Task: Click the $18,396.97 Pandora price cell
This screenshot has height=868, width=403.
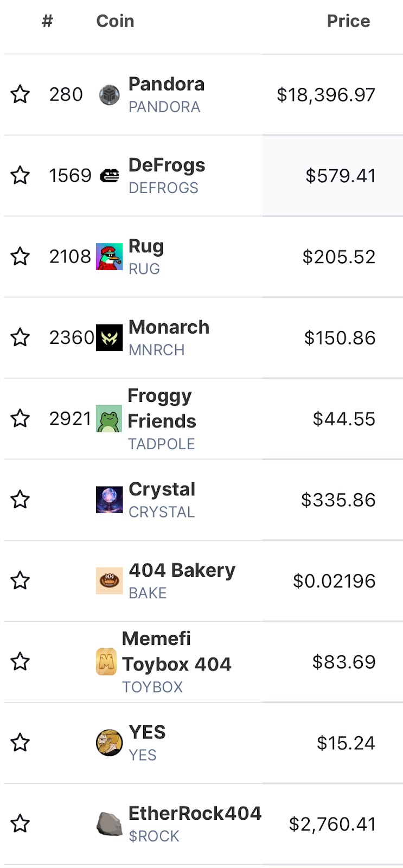Action: (x=326, y=95)
